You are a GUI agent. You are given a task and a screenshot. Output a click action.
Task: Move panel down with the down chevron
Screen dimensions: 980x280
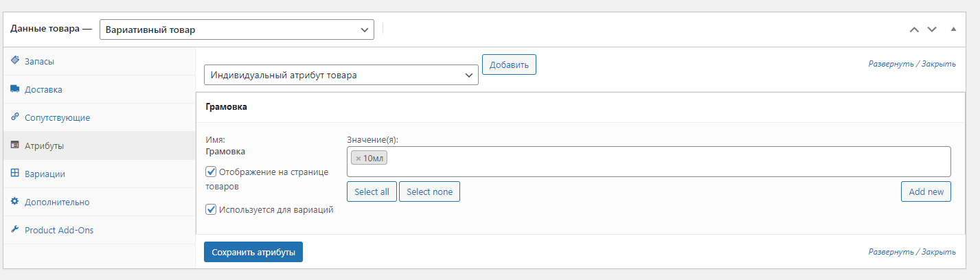point(932,30)
